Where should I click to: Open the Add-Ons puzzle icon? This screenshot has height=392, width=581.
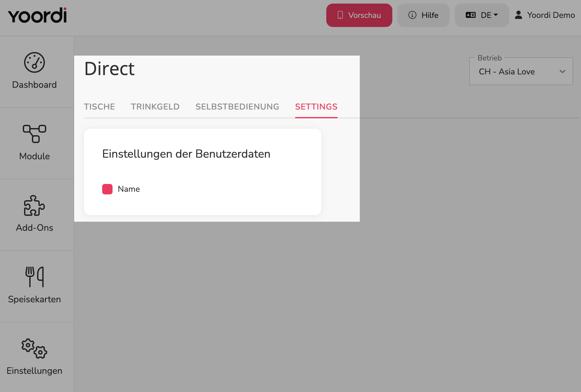34,205
